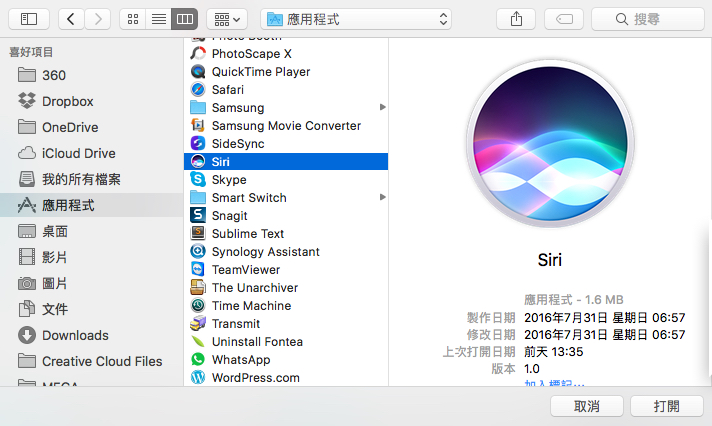Select the Synology Assistant app
This screenshot has height=426, width=712.
click(286, 252)
